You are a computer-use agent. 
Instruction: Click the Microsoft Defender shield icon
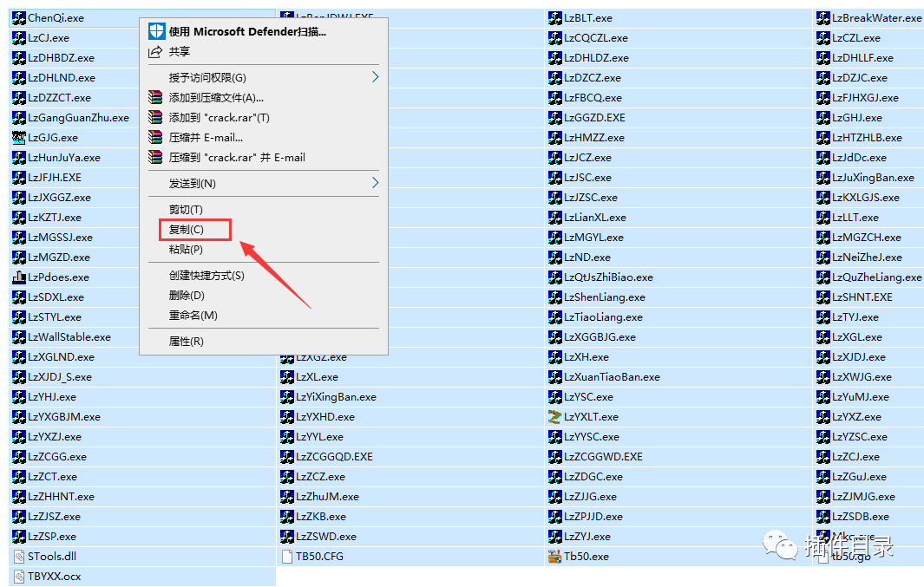point(156,31)
